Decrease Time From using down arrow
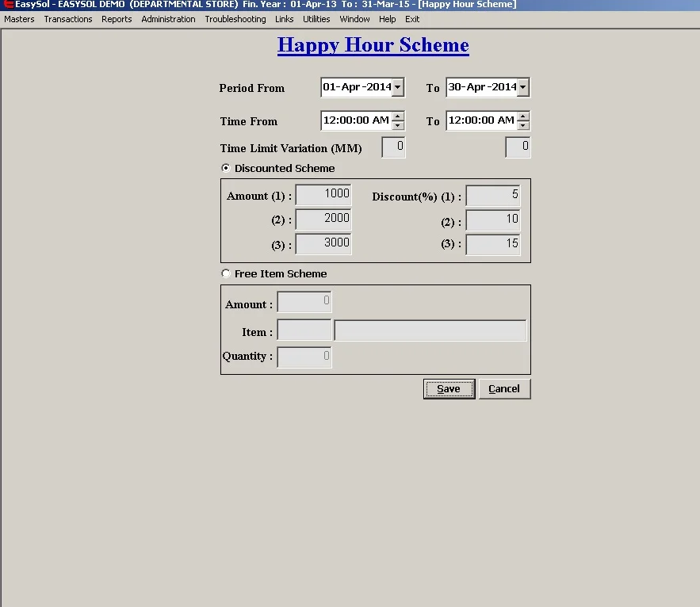Image resolution: width=700 pixels, height=607 pixels. click(x=398, y=125)
